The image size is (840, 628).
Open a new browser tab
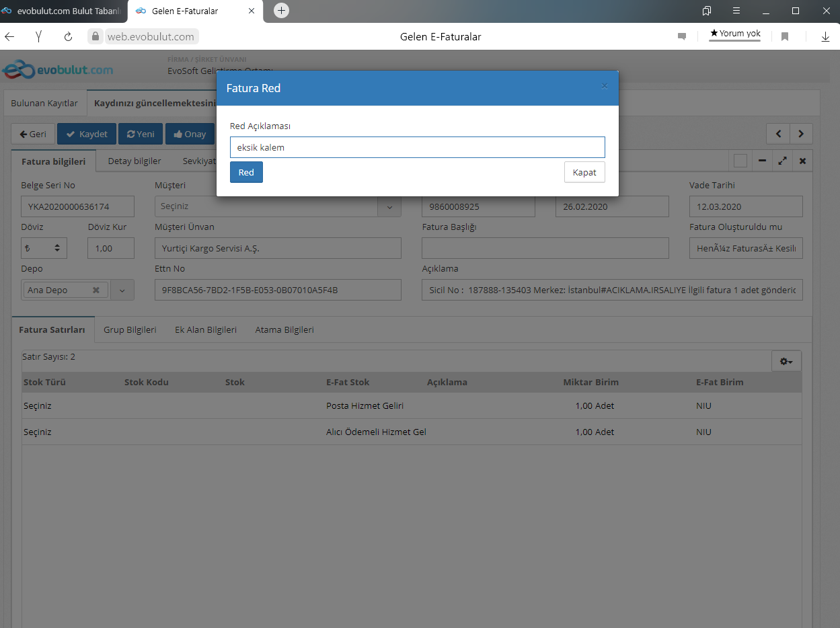tap(281, 10)
